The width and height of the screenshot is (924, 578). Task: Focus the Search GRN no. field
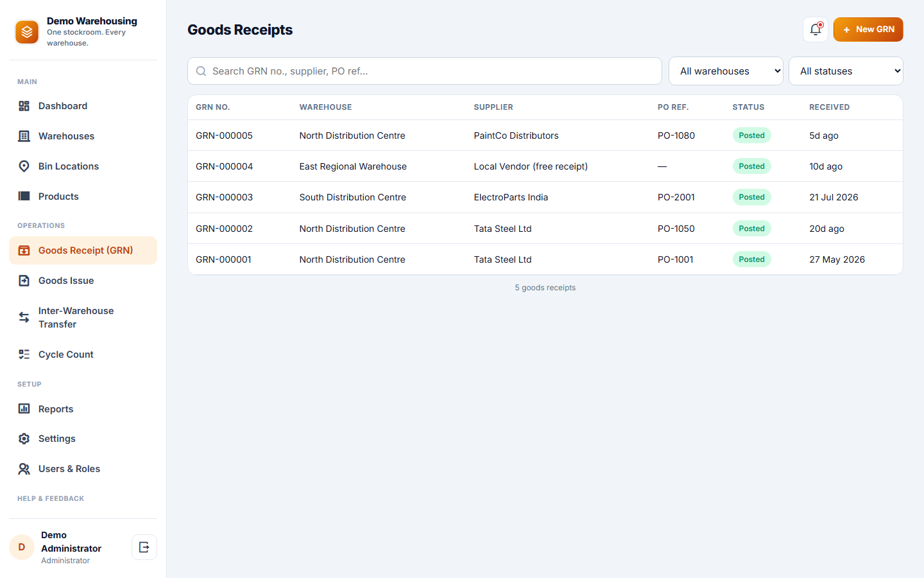tap(425, 71)
